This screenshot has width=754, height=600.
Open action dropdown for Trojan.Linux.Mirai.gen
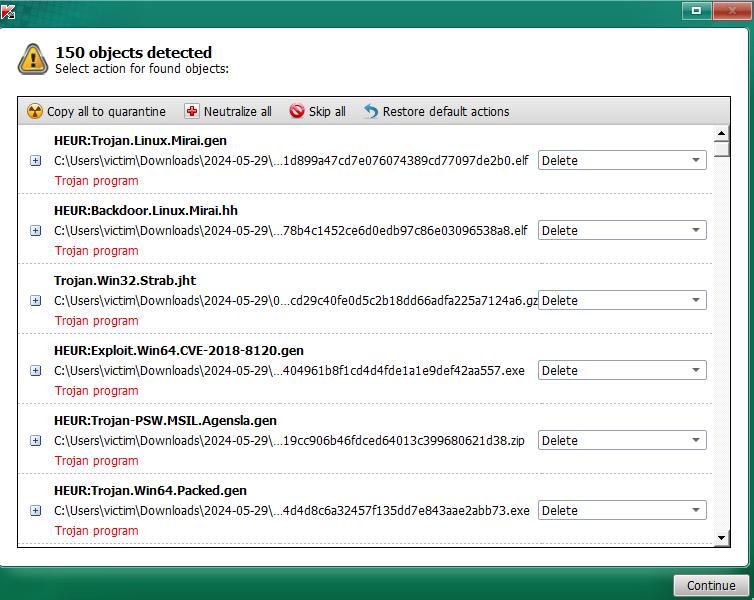click(x=622, y=160)
